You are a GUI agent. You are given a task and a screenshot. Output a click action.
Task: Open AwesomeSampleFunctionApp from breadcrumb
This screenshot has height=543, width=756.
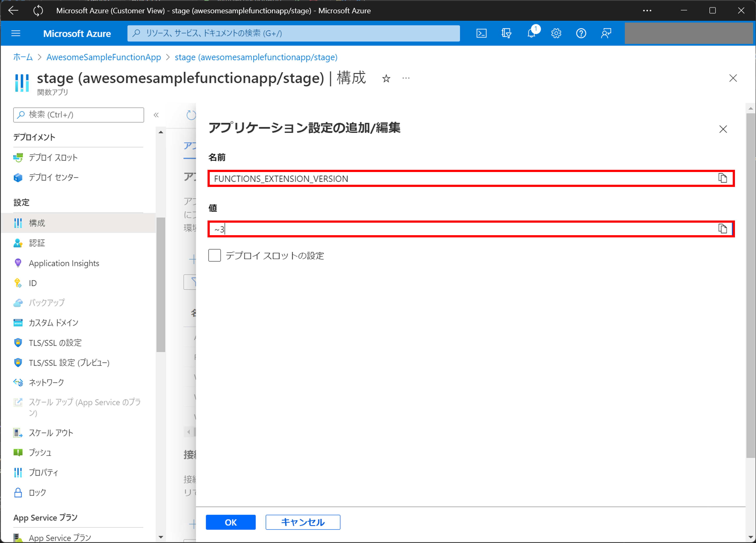pos(103,57)
